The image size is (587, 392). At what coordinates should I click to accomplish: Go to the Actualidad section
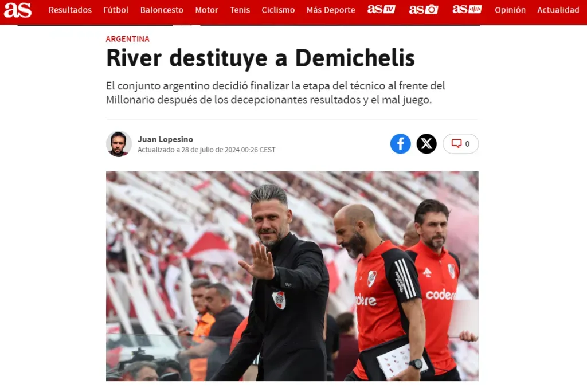[558, 10]
